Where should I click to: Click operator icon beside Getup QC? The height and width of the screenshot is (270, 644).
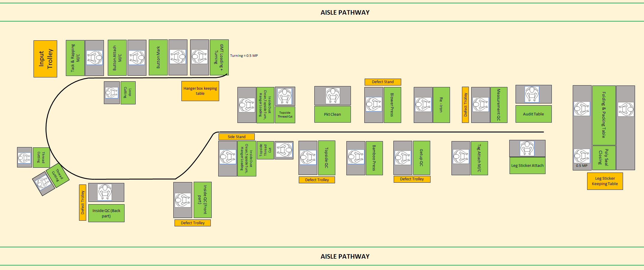click(x=403, y=158)
